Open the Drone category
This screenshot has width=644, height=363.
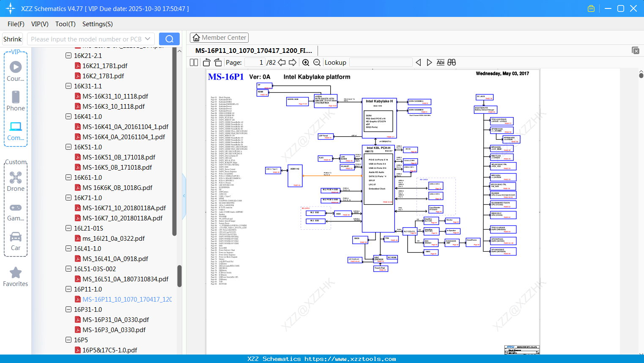(x=16, y=181)
